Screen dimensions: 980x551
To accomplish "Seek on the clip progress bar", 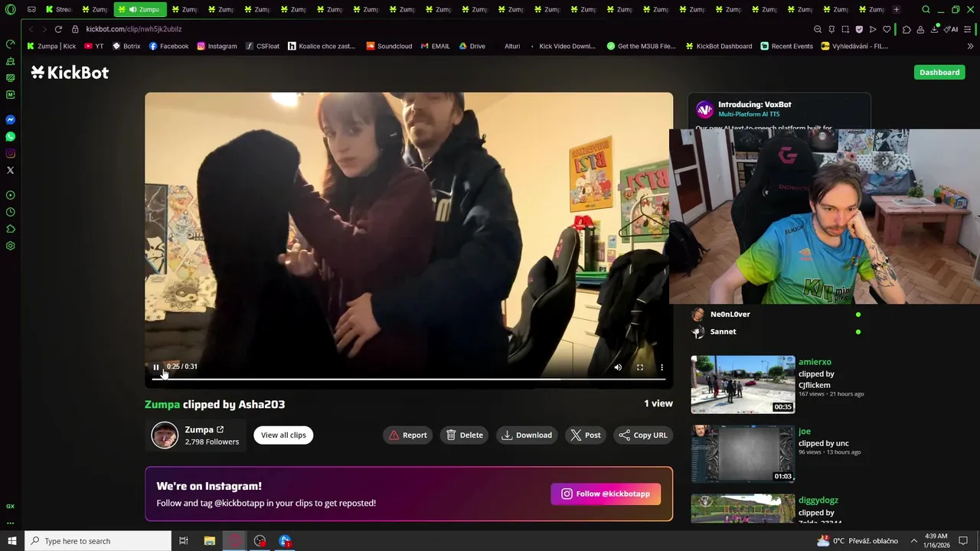I will tap(409, 379).
